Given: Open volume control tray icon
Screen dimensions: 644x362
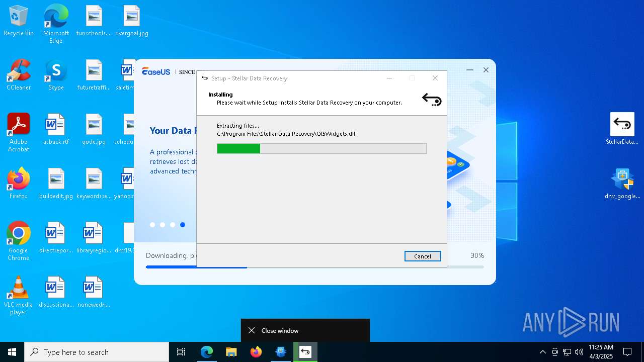Looking at the screenshot, I should tap(579, 352).
